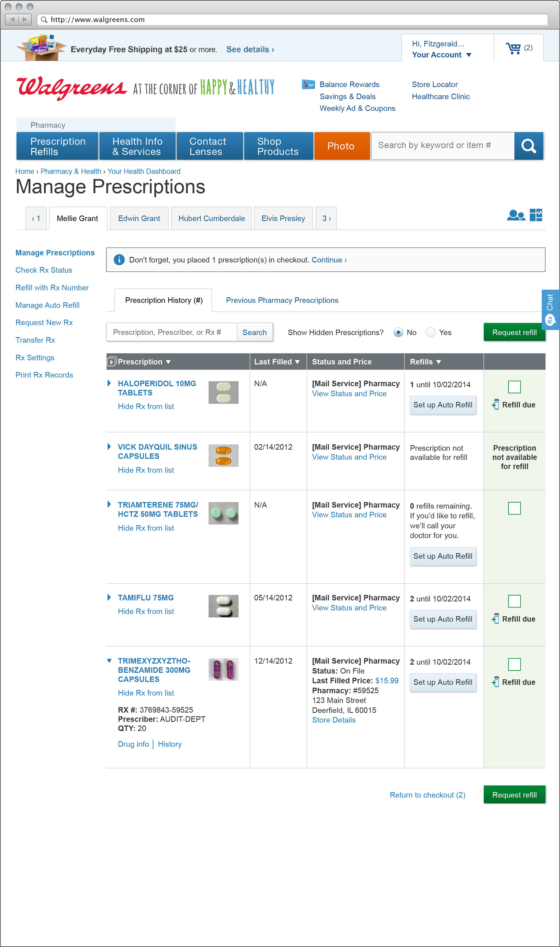Go to next family page 3
Viewport: 560px width, 947px height.
point(326,218)
